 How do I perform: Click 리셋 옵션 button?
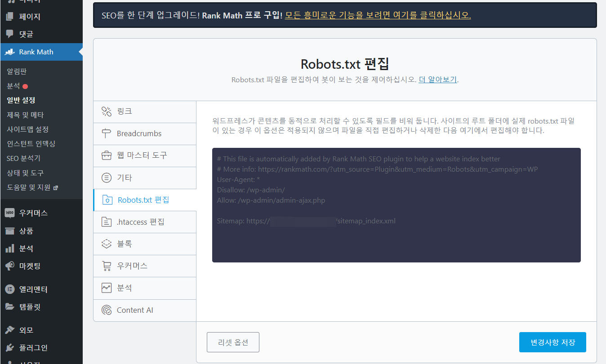pos(233,342)
